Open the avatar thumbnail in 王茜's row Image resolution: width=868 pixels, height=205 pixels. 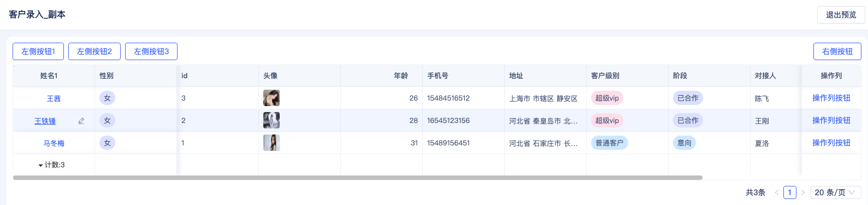click(271, 98)
